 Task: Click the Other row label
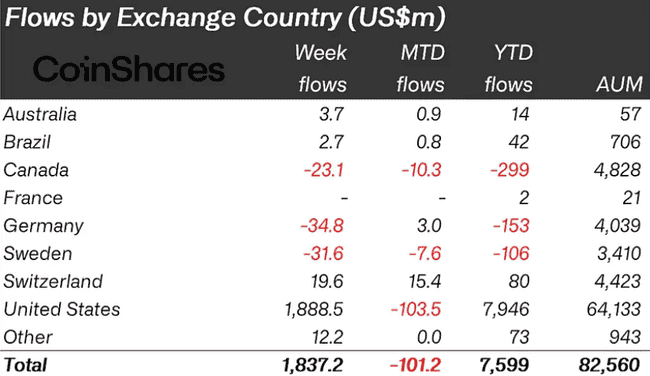click(x=28, y=337)
